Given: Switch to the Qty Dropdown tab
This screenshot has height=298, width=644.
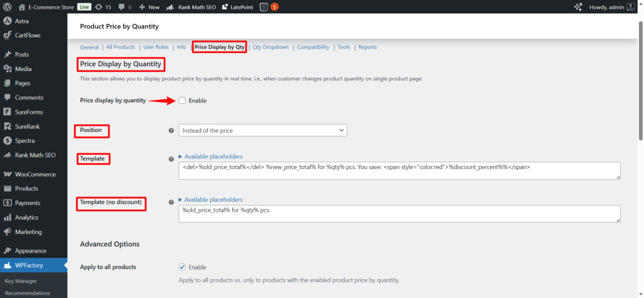Looking at the screenshot, I should (270, 47).
